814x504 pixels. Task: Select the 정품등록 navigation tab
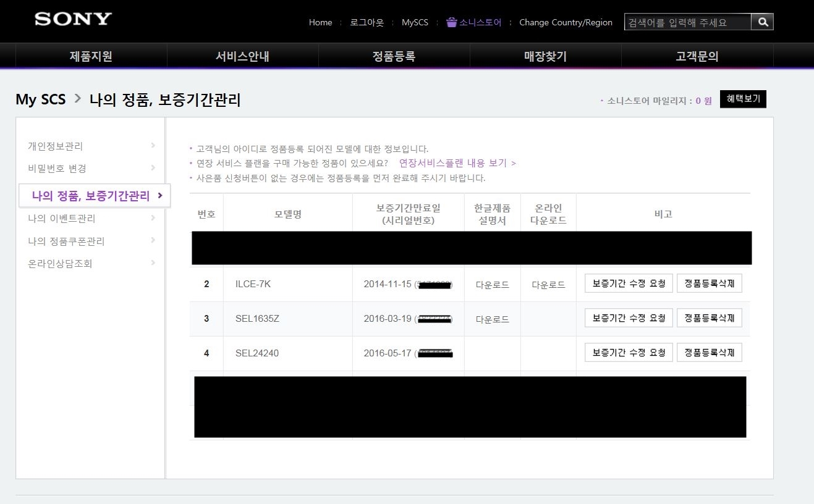pyautogui.click(x=394, y=57)
